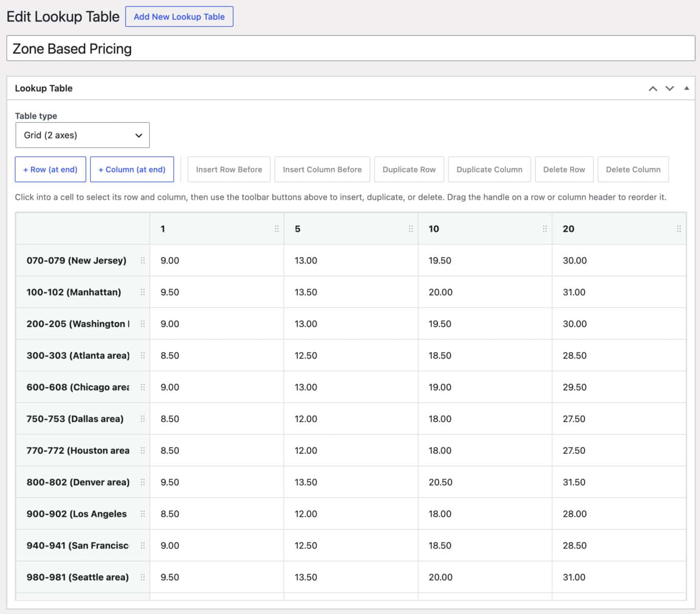Move Lookup Table panel down
The height and width of the screenshot is (614, 700).
tap(669, 89)
